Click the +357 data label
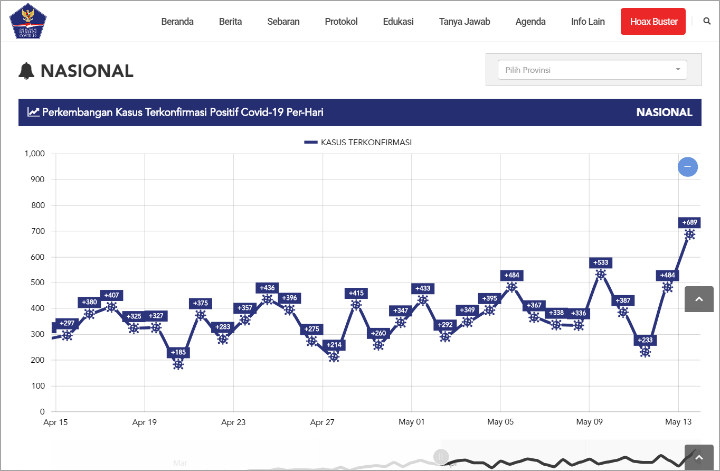Viewport: 720px width, 471px height. click(245, 308)
